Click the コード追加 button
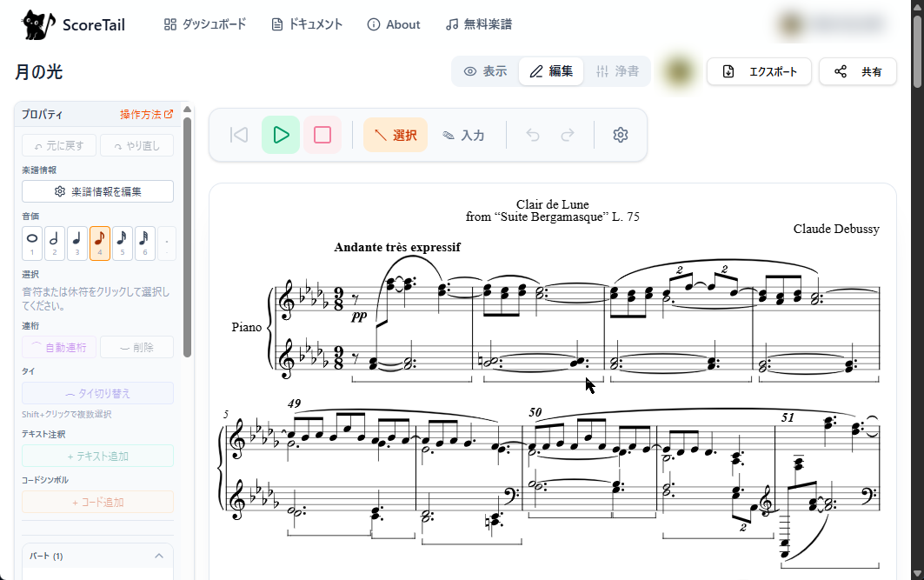The width and height of the screenshot is (924, 580). pos(98,502)
